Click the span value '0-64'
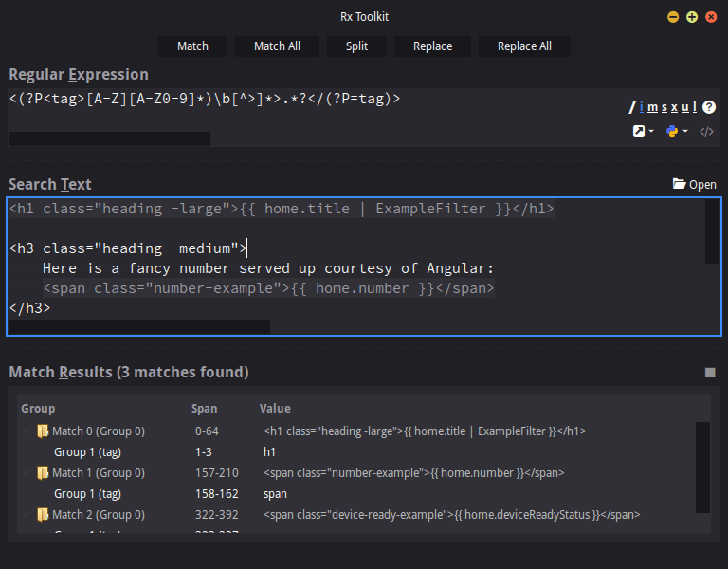The height and width of the screenshot is (569, 728). (x=207, y=431)
